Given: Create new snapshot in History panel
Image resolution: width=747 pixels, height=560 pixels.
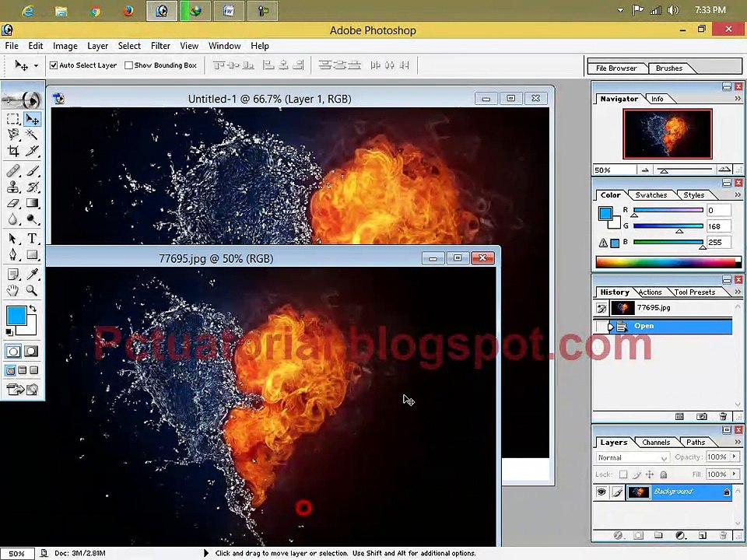Looking at the screenshot, I should [701, 417].
